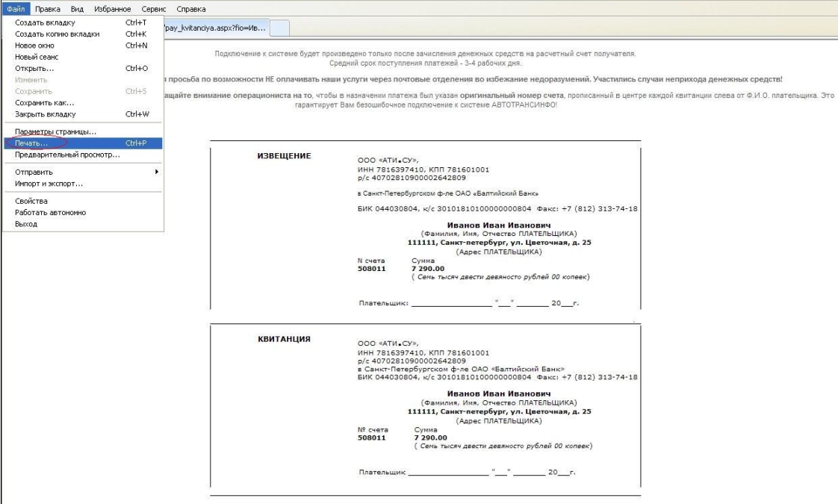Start a Новый сеанс
This screenshot has width=838, height=504.
37,57
